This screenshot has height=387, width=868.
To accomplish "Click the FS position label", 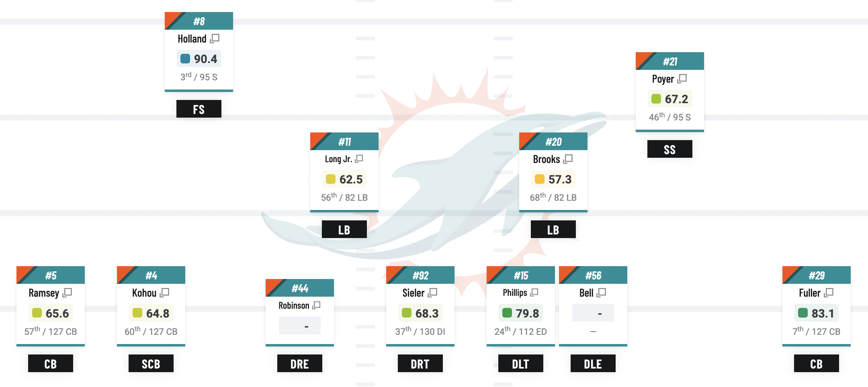I will tap(199, 109).
